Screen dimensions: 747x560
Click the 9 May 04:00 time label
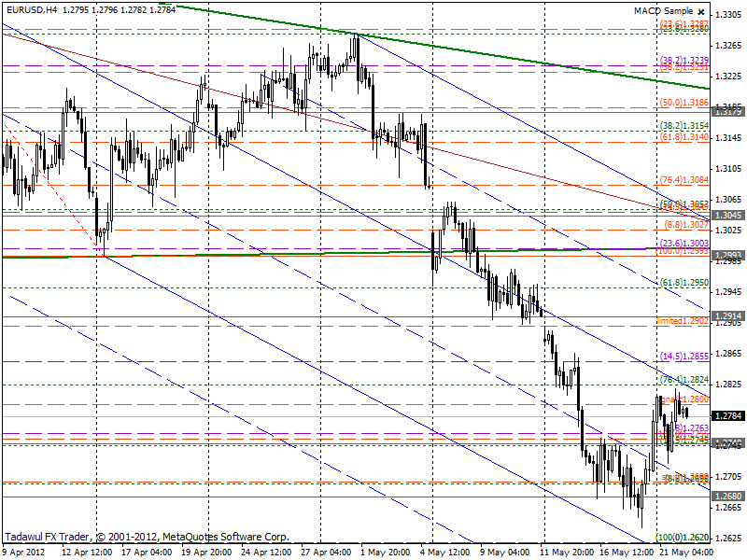pos(505,553)
